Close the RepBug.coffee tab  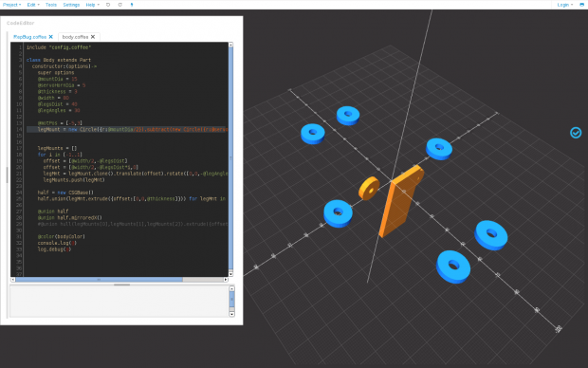point(51,37)
